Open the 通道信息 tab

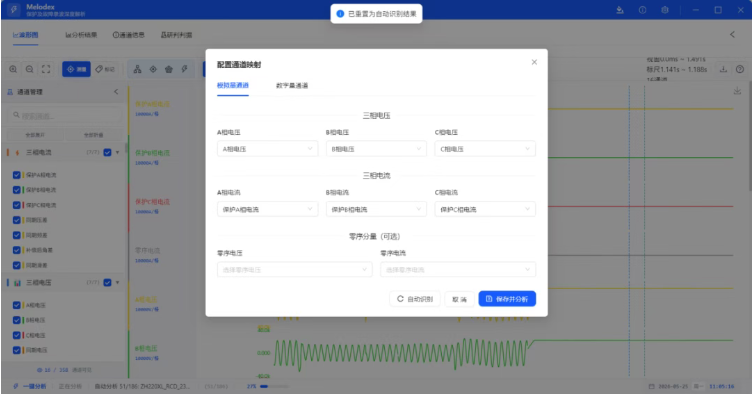[x=128, y=35]
